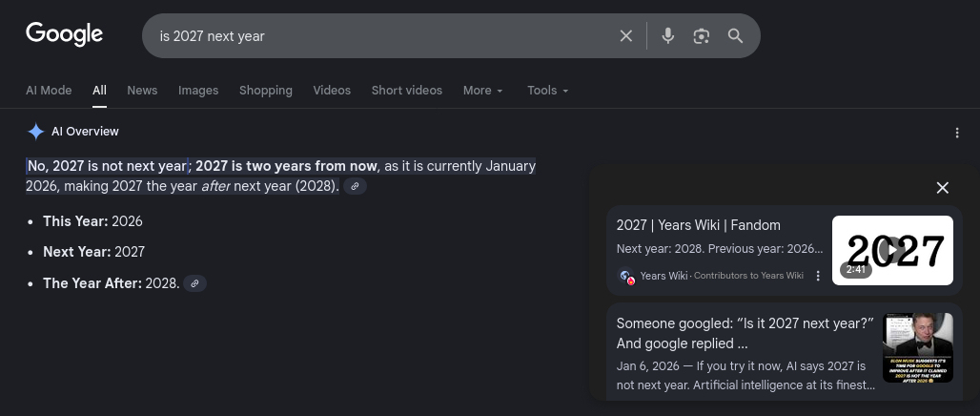980x416 pixels.
Task: Open Years Wiki result options menu
Action: coord(818,276)
